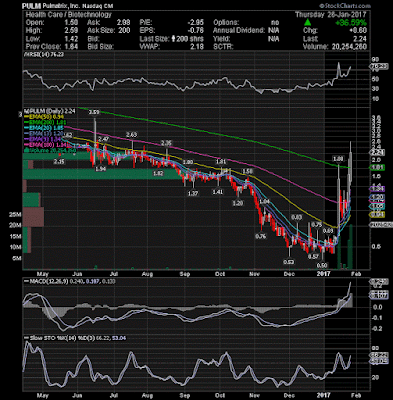The height and width of the screenshot is (400, 393).
Task: Click the High price value 2.59
Action: coord(71,30)
